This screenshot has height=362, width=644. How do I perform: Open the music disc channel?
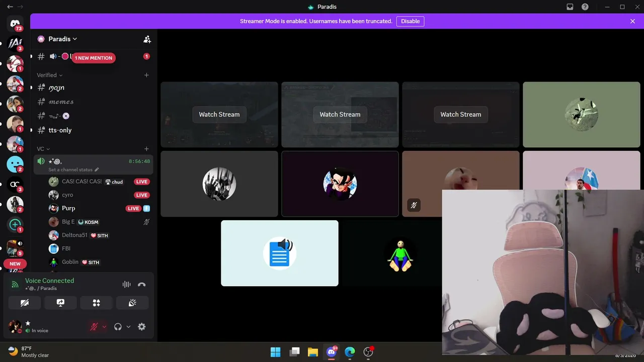(x=93, y=116)
